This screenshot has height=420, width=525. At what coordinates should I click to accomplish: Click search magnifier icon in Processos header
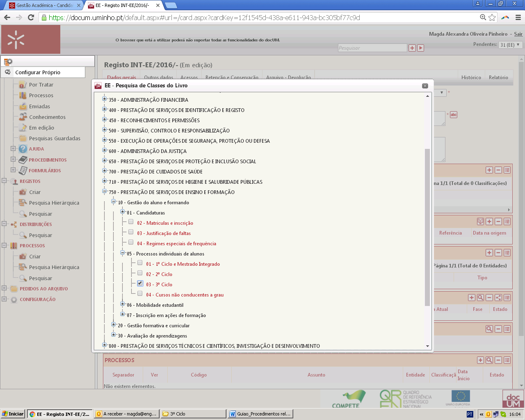coord(489,360)
